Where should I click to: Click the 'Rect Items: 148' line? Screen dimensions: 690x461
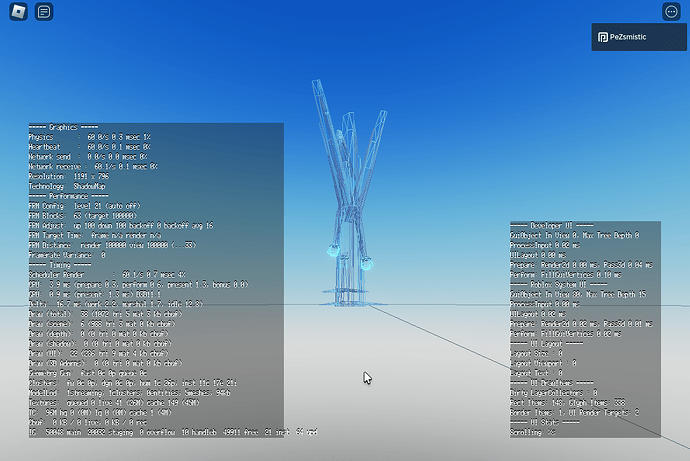[568, 402]
